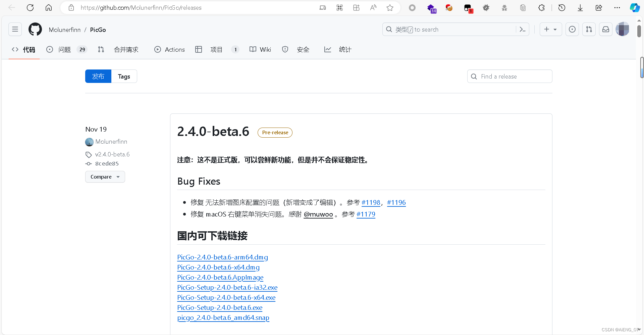
Task: Open issue #1196 link
Action: (x=396, y=202)
